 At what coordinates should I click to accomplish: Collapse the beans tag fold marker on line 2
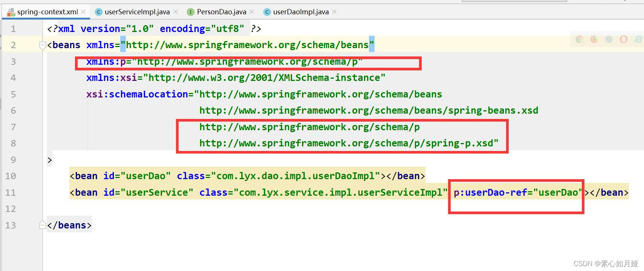coord(43,45)
